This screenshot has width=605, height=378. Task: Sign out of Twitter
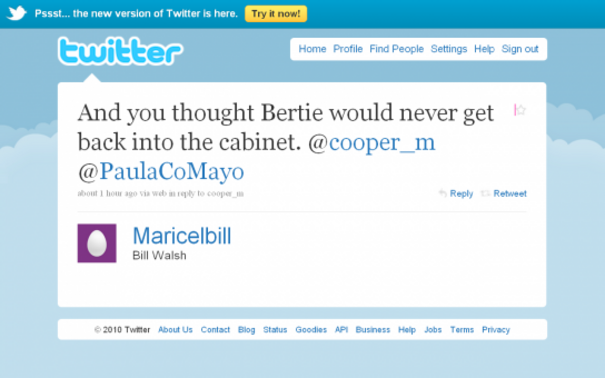click(520, 49)
